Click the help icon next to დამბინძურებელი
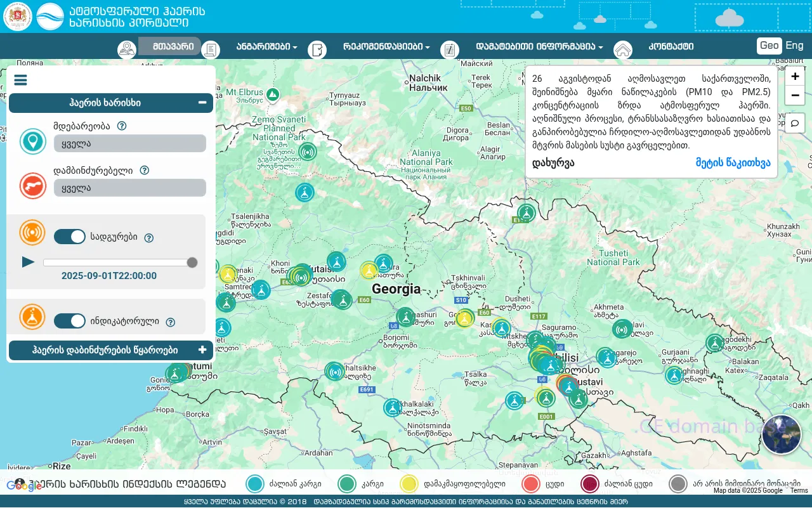The height and width of the screenshot is (508, 812). (x=144, y=170)
